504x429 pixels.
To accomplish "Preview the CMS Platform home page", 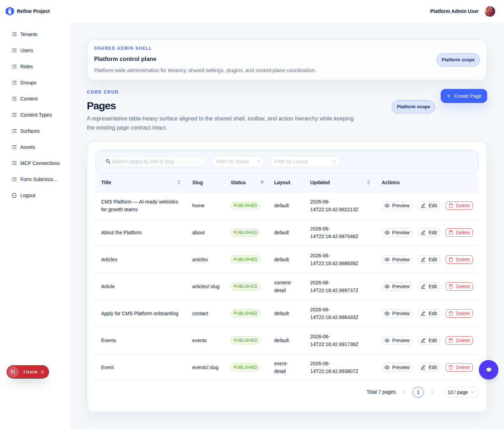I will click(x=397, y=206).
